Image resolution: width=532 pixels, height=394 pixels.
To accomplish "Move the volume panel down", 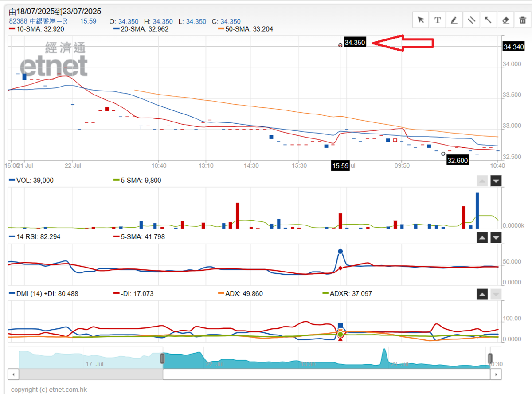I will pos(496,181).
